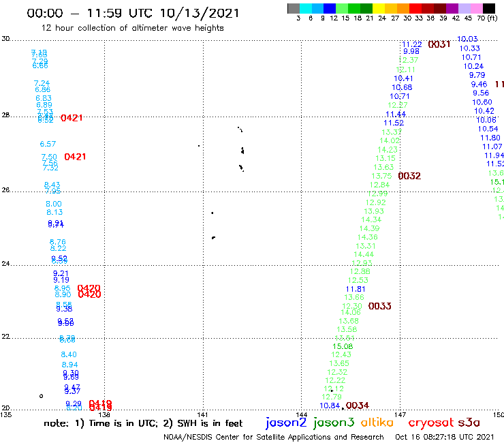Click the orange swatch in the legend bar

pyautogui.click(x=403, y=8)
